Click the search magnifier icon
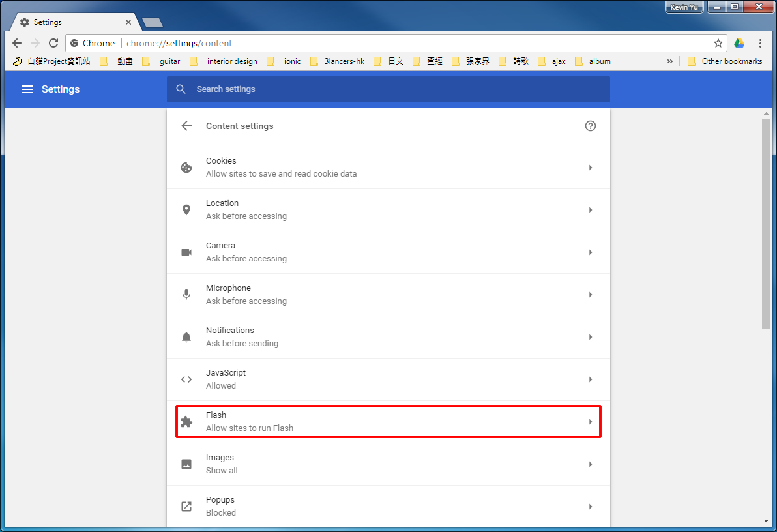The image size is (777, 532). tap(181, 89)
